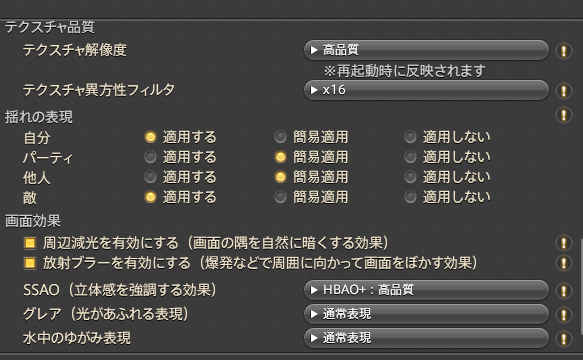Select 適用しない for 敵
Viewport: 583px width, 360px height.
pos(410,197)
